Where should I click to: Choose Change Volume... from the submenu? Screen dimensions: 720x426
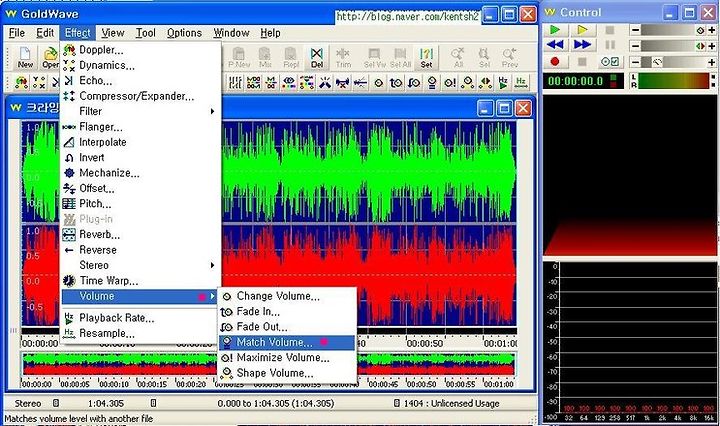287,296
